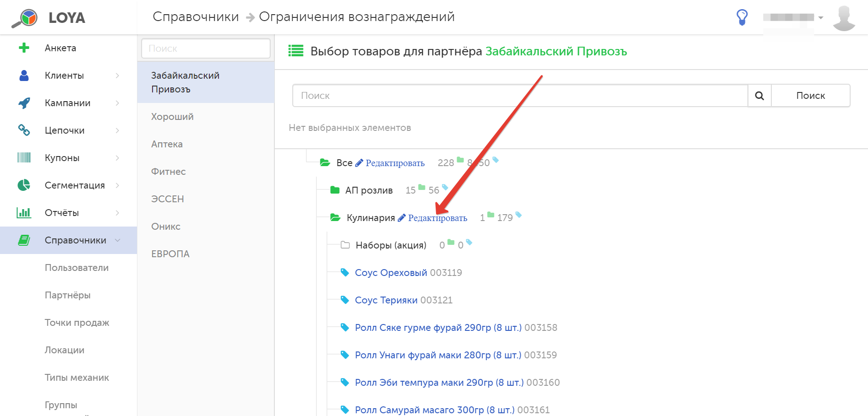The width and height of the screenshot is (868, 416).
Task: Click the barcode icon for Купоны
Action: (x=24, y=158)
